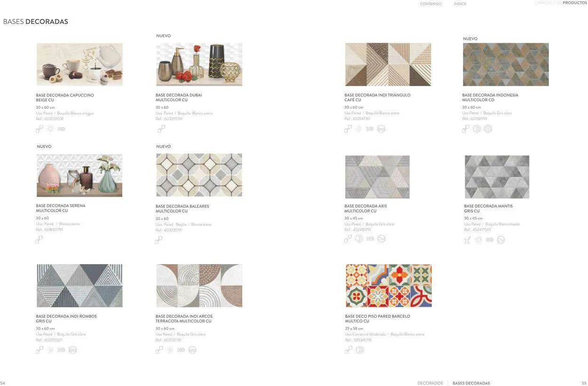Click the DECORADOS footer section label

click(x=430, y=383)
